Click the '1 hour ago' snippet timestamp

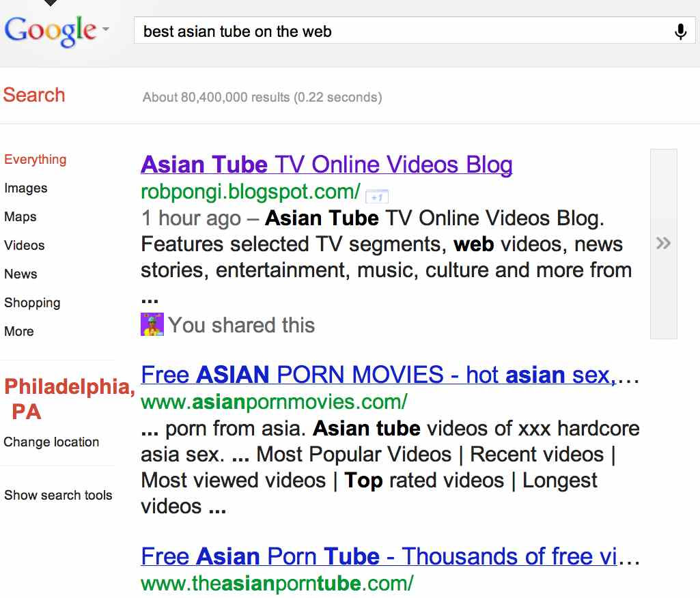(191, 218)
